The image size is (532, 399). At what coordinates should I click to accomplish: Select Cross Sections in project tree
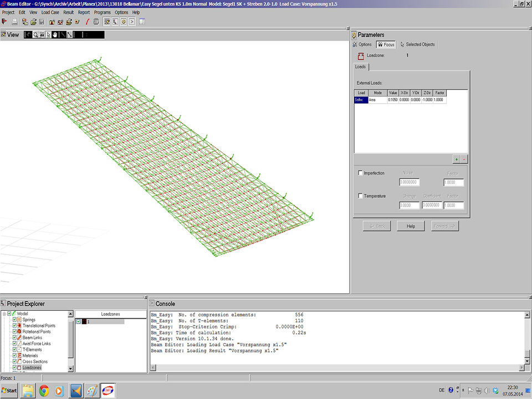[x=35, y=361]
